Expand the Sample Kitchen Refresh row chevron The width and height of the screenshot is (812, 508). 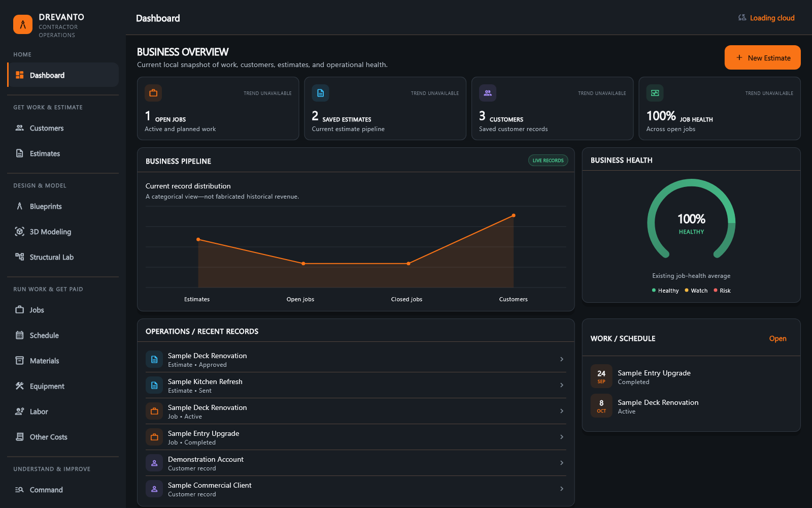point(562,385)
